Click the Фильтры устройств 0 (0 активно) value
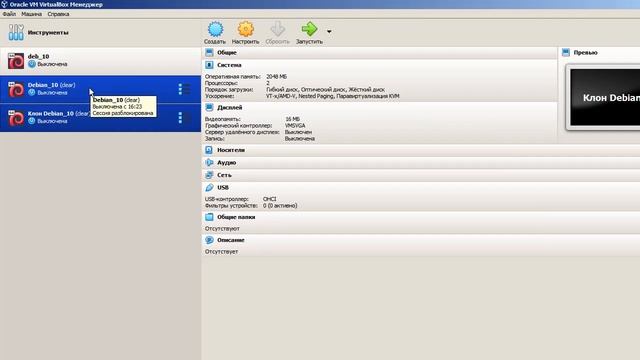Viewport: 640px width, 360px height. 280,205
